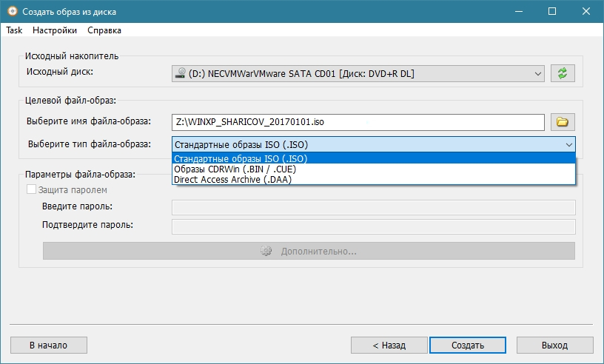Image resolution: width=604 pixels, height=364 pixels.
Task: Click the image file name input field
Action: (358, 121)
